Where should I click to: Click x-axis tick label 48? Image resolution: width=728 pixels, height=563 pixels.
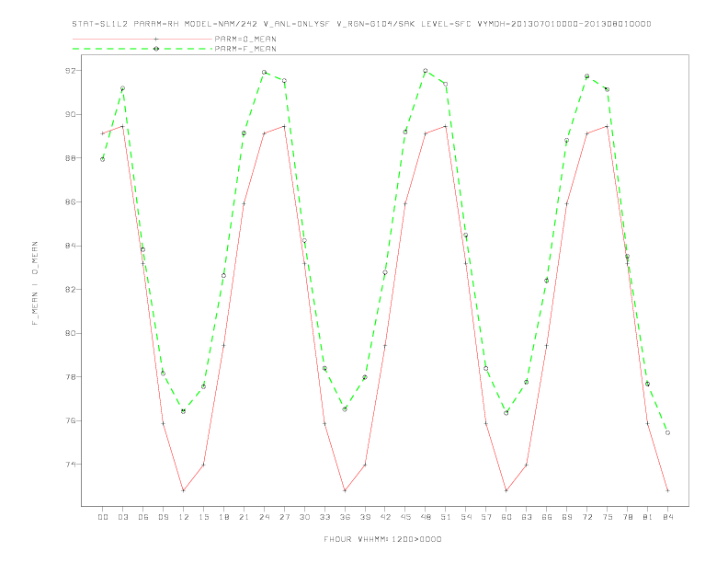[426, 517]
